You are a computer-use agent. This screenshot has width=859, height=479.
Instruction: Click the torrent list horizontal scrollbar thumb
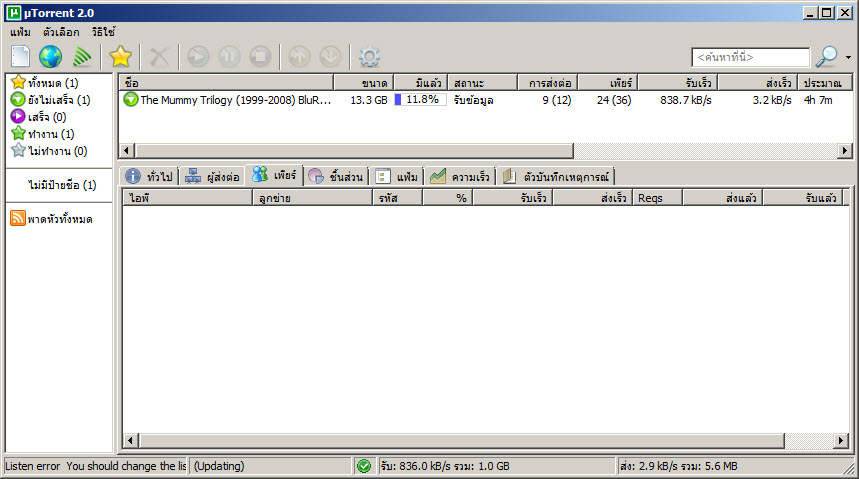(354, 150)
